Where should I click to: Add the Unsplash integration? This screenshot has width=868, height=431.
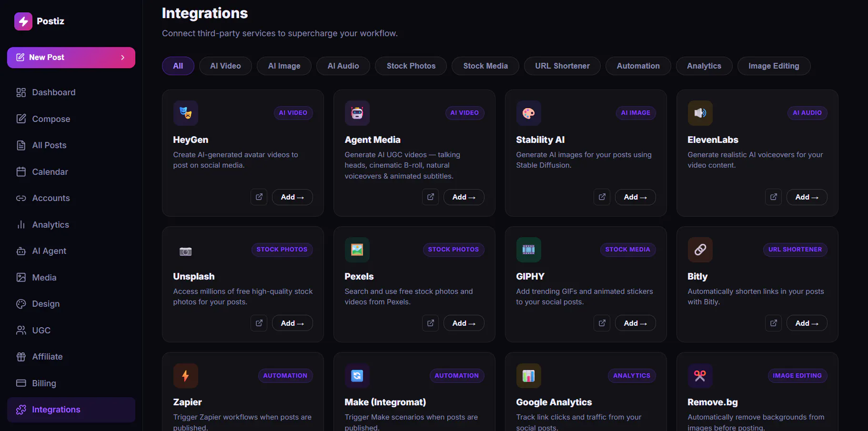click(293, 323)
